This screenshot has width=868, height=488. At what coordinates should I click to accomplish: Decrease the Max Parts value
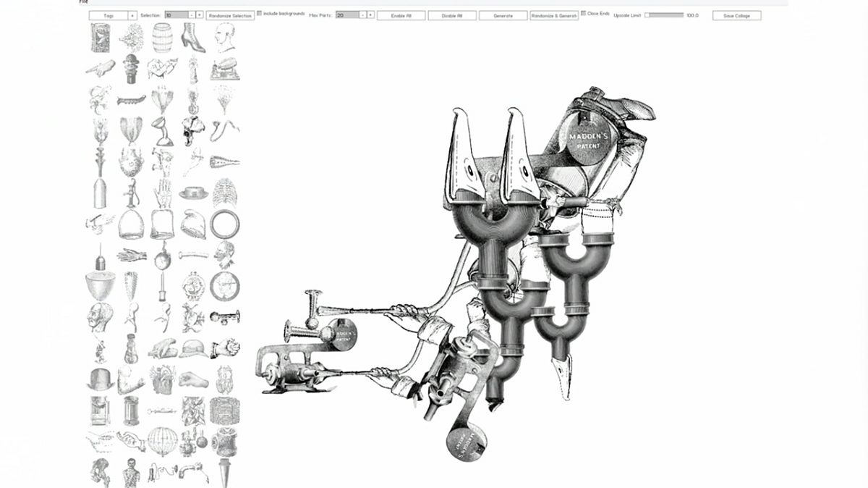coord(362,15)
